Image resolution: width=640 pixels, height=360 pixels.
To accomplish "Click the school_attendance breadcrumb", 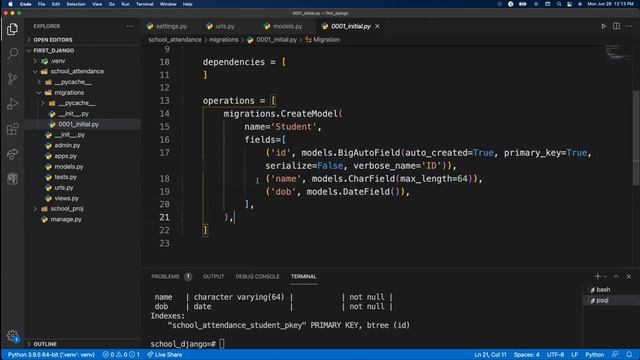I will (175, 40).
